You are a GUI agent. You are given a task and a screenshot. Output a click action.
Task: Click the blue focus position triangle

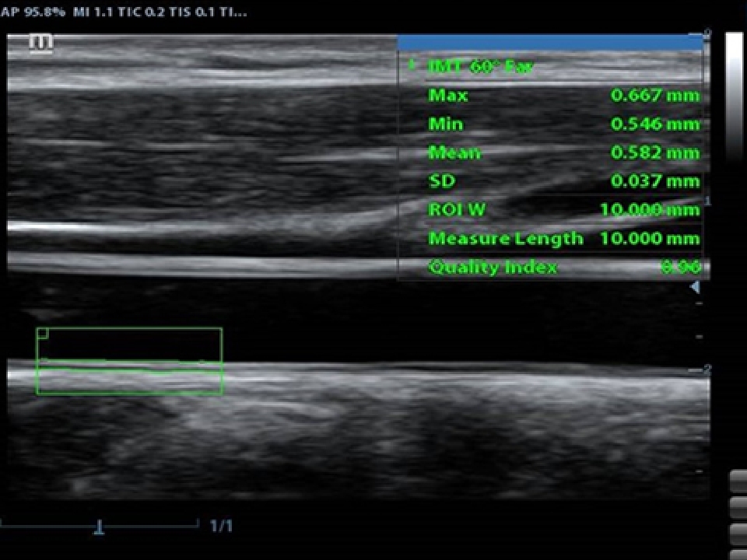[695, 287]
